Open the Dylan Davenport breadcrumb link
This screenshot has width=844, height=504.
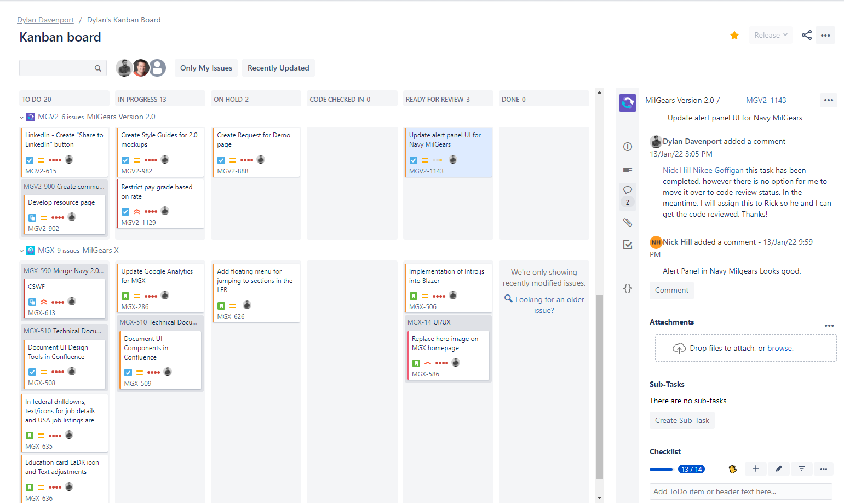(45, 20)
